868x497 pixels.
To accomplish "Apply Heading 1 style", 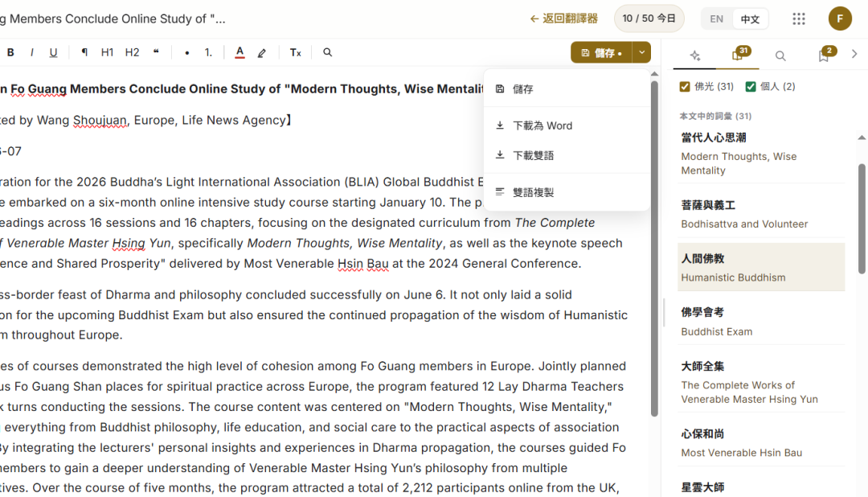I will [x=107, y=52].
